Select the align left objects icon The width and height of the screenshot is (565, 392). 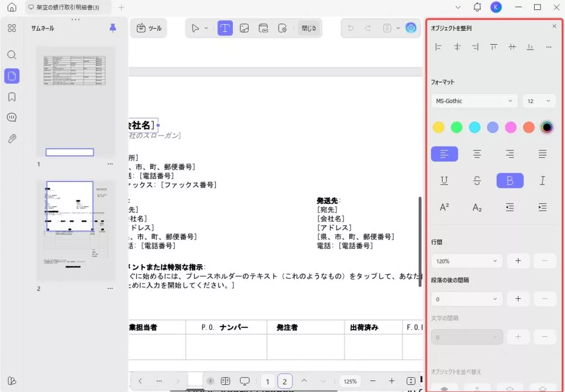438,47
